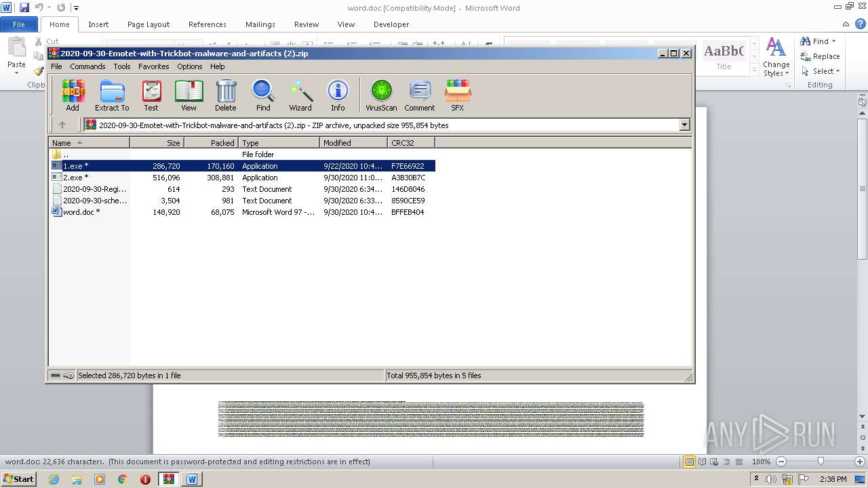This screenshot has width=868, height=488.
Task: Launch the Wizard tool
Action: (300, 95)
